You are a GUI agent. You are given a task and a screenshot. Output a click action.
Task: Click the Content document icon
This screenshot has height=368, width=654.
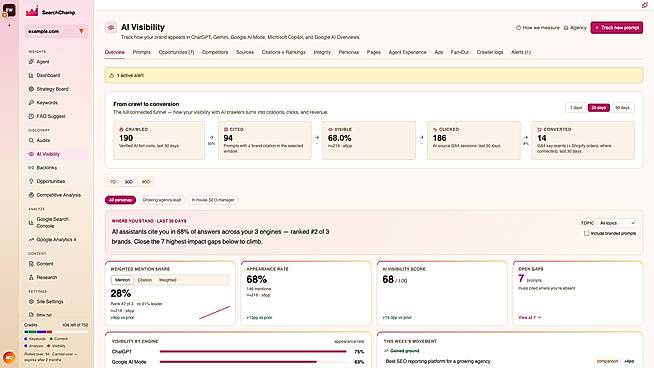31,264
